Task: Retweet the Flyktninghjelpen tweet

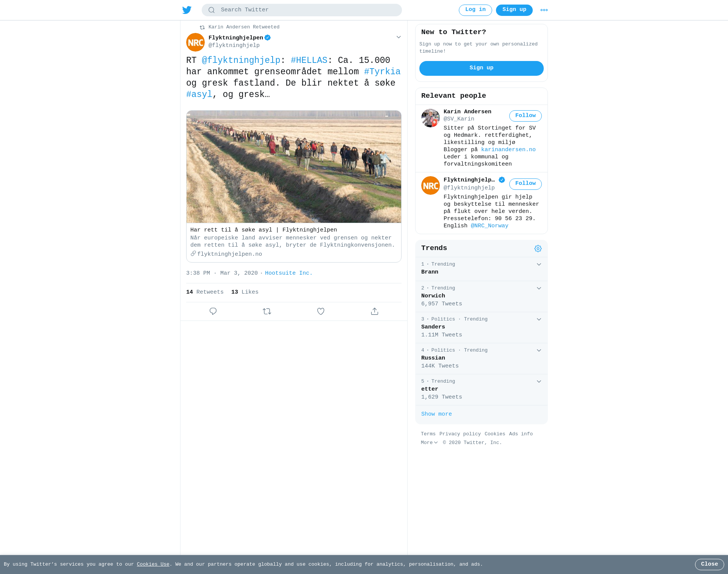Action: [x=267, y=311]
